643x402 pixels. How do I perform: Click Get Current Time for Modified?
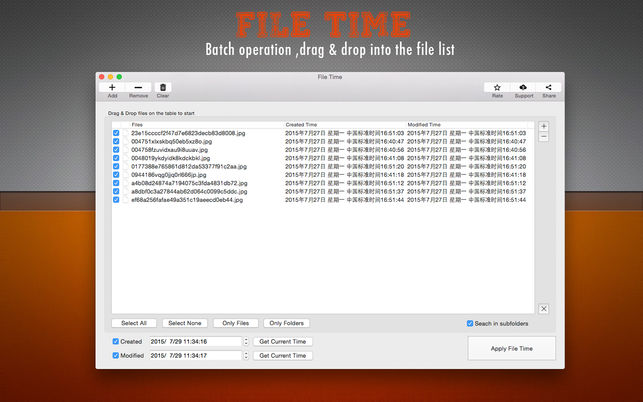point(283,355)
